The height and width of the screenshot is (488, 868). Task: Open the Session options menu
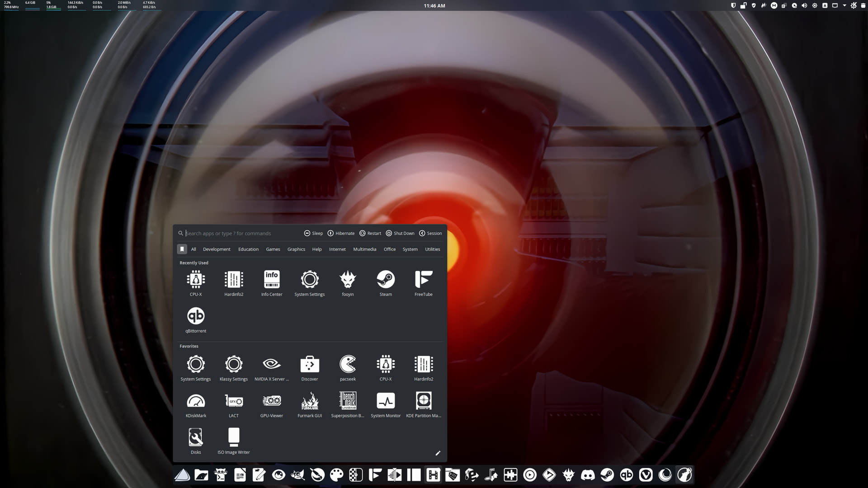430,233
